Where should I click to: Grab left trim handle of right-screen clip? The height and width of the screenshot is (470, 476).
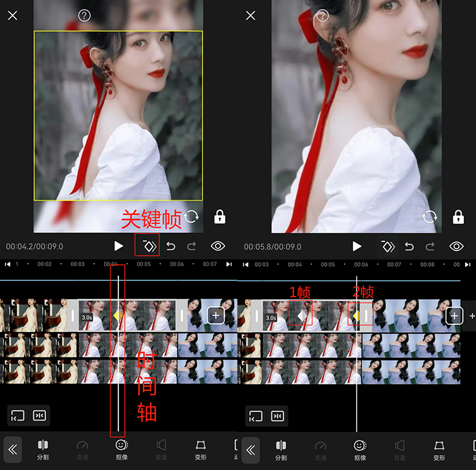click(x=257, y=316)
